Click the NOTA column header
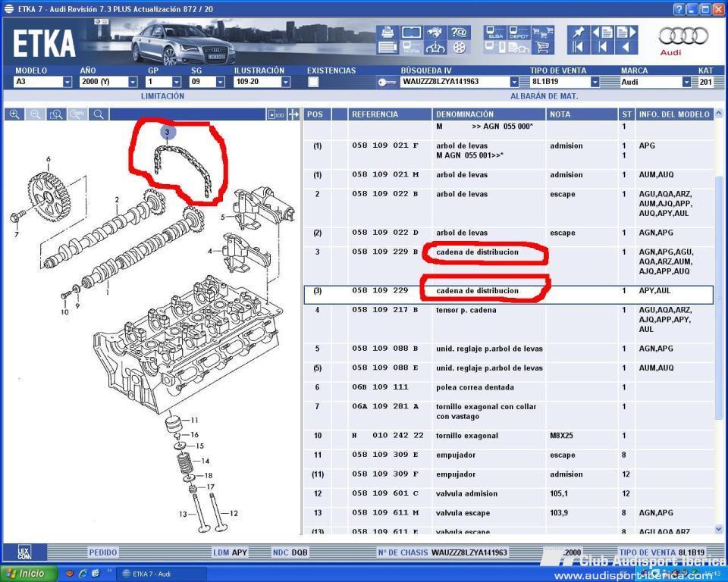The width and height of the screenshot is (728, 582). click(x=582, y=114)
